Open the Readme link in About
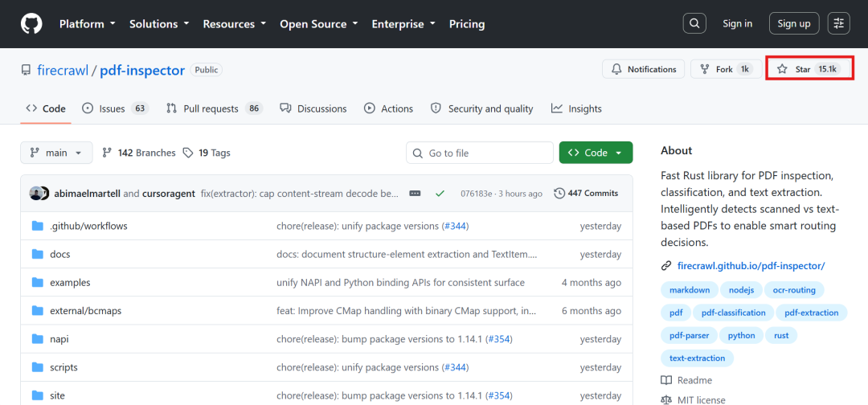The height and width of the screenshot is (405, 868). click(687, 380)
